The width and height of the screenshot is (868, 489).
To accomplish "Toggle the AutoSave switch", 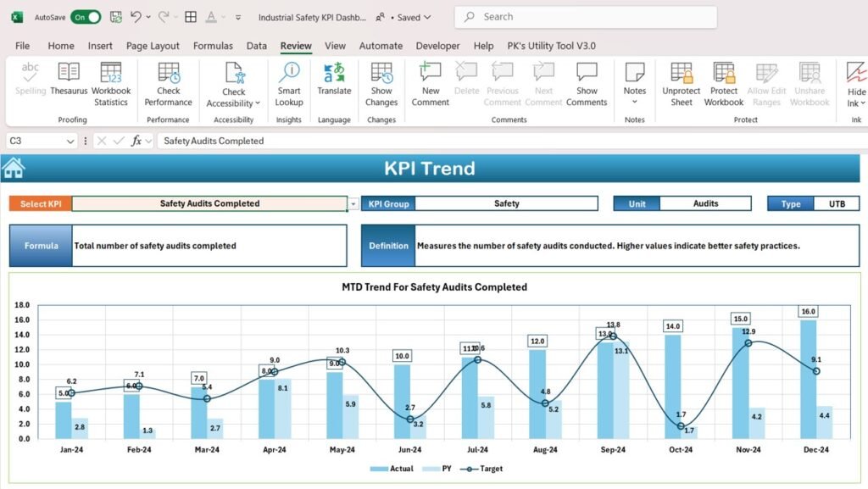I will [x=86, y=17].
